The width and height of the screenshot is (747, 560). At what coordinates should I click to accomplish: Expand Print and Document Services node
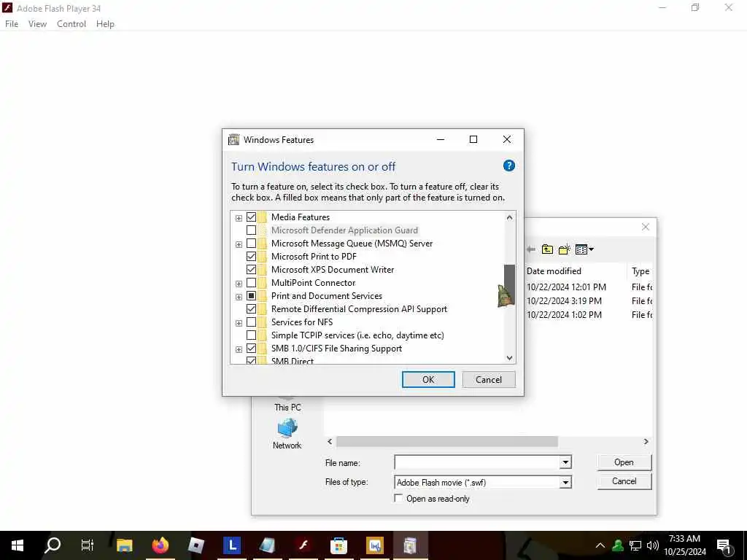239,297
